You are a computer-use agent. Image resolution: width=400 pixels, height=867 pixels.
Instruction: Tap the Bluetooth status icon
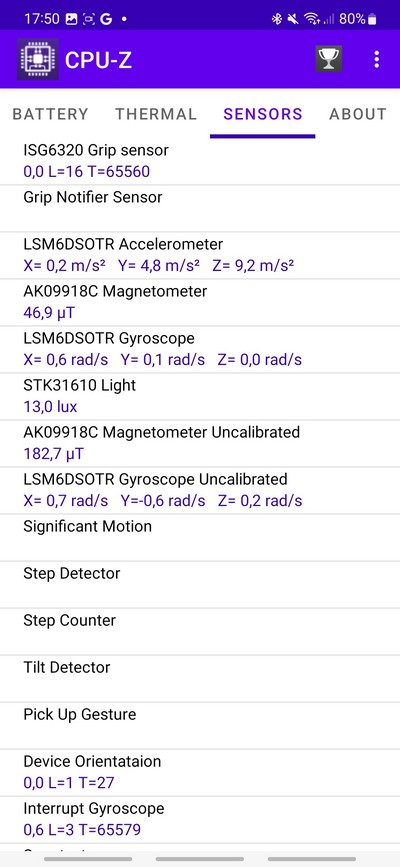click(x=276, y=19)
